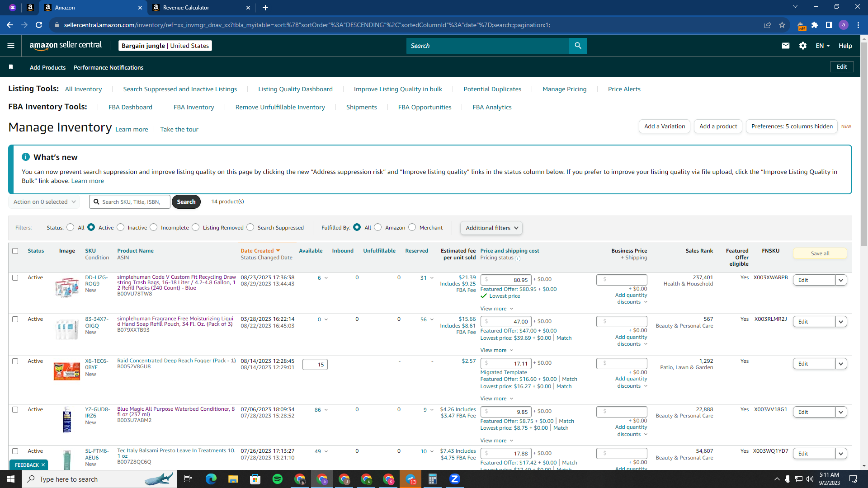Select Fulfilled By Amazon radio button
868x488 pixels.
pyautogui.click(x=378, y=227)
